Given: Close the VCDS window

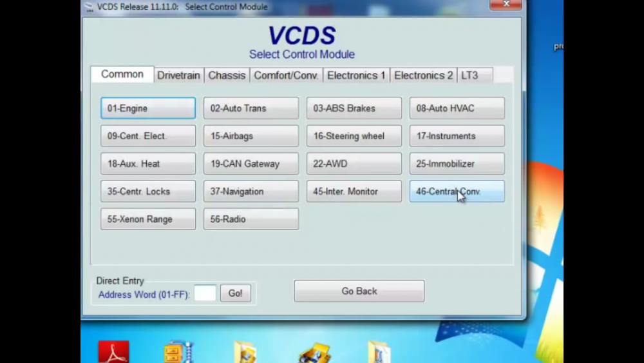Looking at the screenshot, I should tap(506, 4).
